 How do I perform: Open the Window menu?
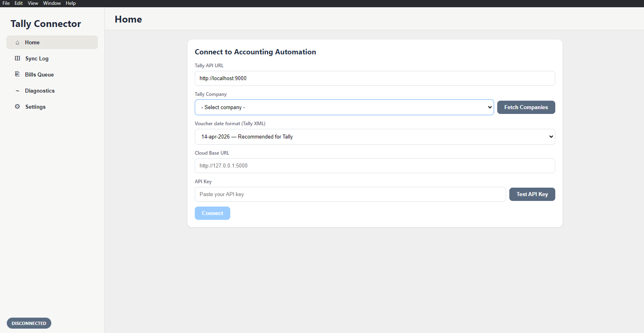pyautogui.click(x=52, y=3)
